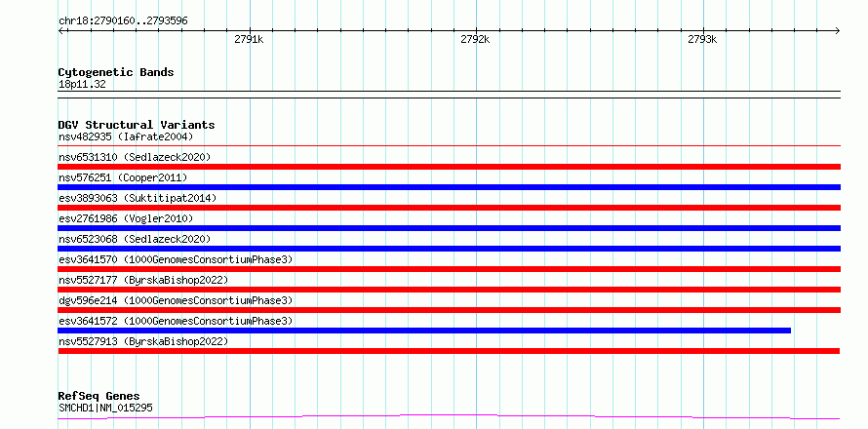Open variant nsv5527913 (ByrskaBishop2022) label

143,341
